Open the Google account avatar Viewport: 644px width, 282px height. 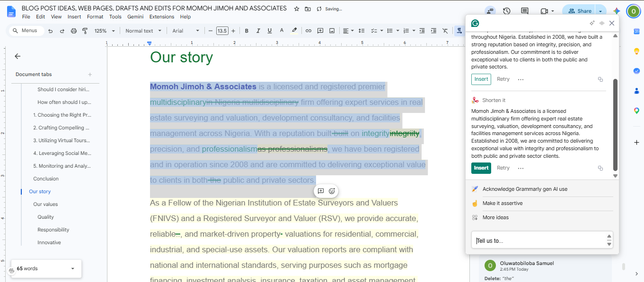pyautogui.click(x=633, y=11)
